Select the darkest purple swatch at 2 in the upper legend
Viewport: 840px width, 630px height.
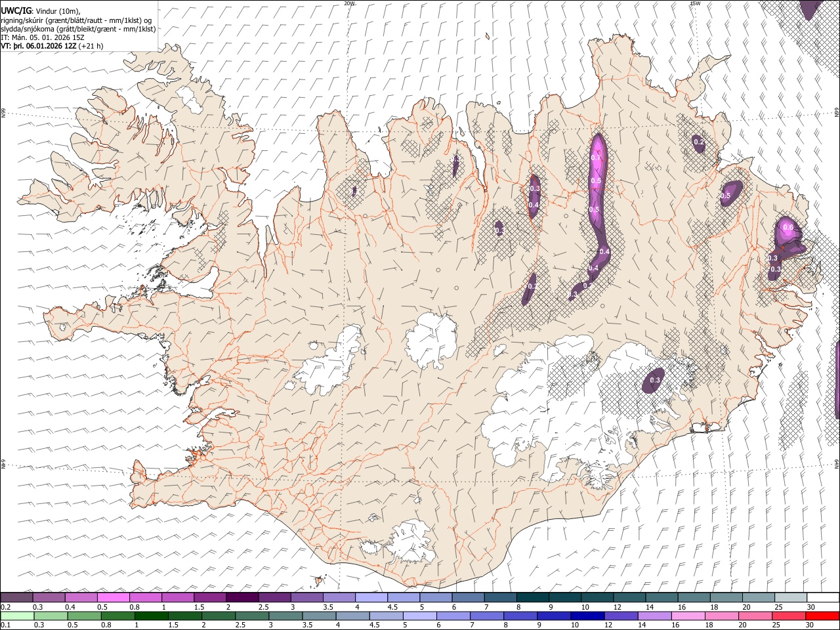click(x=242, y=597)
